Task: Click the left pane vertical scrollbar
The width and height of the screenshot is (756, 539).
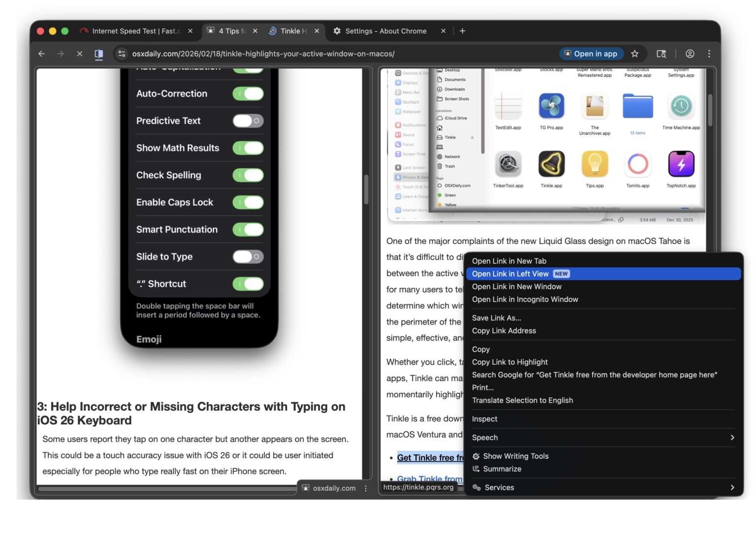Action: point(366,190)
